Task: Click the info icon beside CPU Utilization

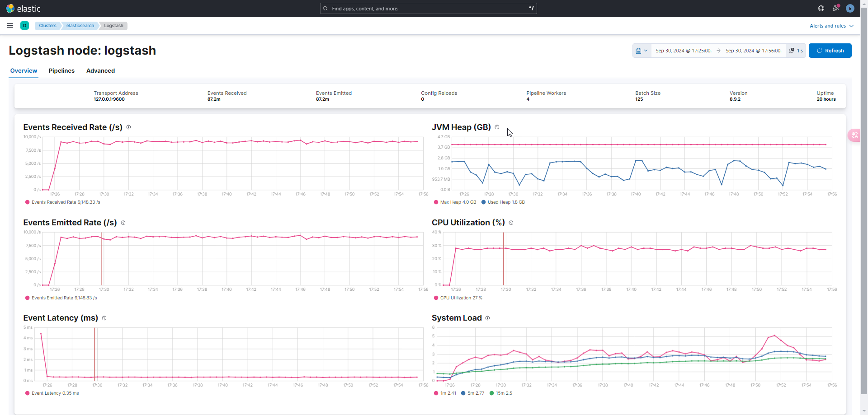Action: pos(511,223)
